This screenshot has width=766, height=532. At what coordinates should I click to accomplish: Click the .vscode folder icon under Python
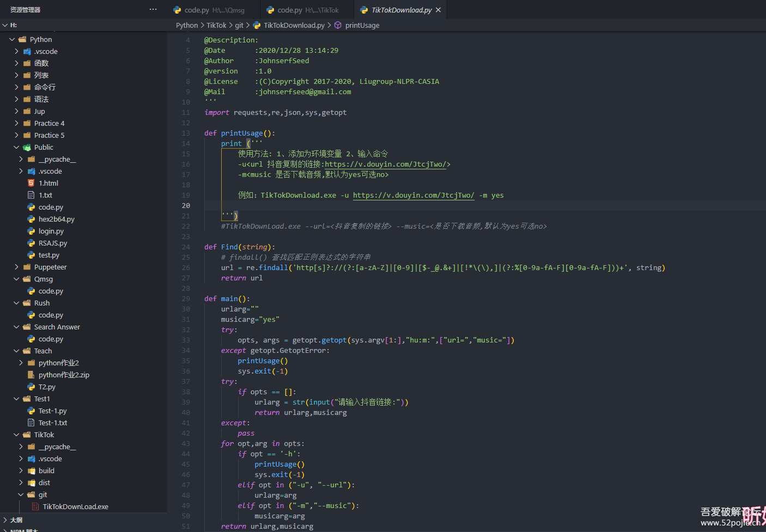click(x=27, y=51)
